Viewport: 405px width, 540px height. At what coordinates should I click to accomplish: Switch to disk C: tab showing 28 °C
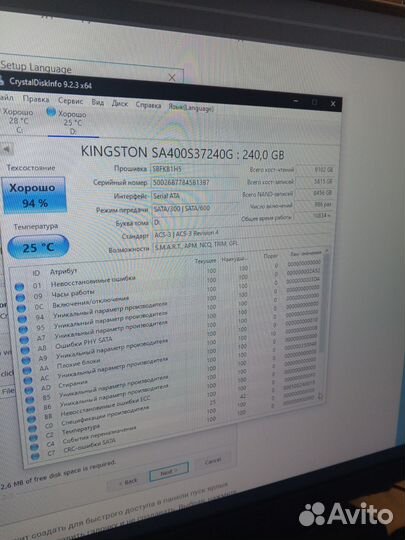[x=17, y=121]
